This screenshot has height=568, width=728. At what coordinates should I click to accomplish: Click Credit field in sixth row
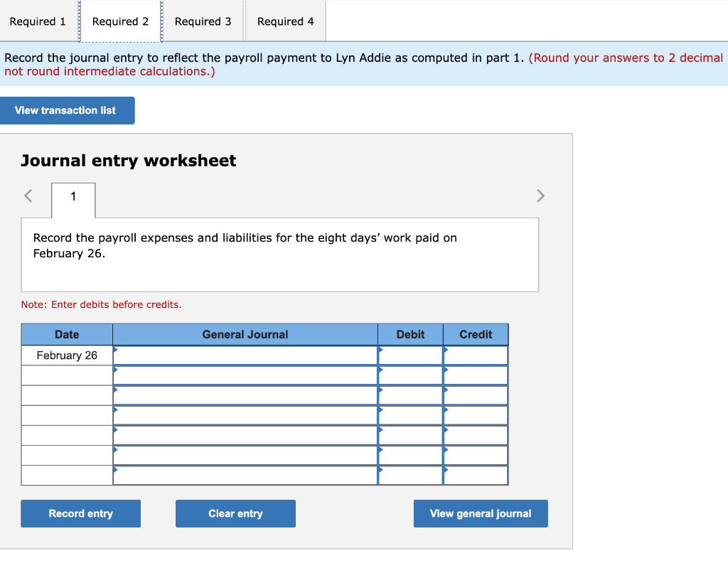(x=476, y=455)
